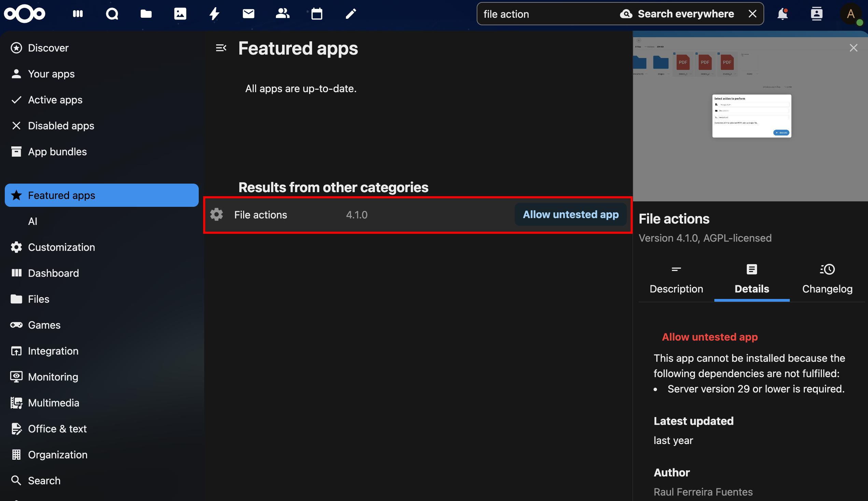Open the user avatar account menu
The image size is (868, 501).
[x=851, y=14]
